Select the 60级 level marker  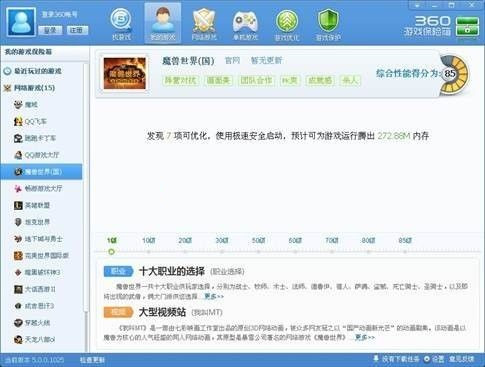[295, 240]
